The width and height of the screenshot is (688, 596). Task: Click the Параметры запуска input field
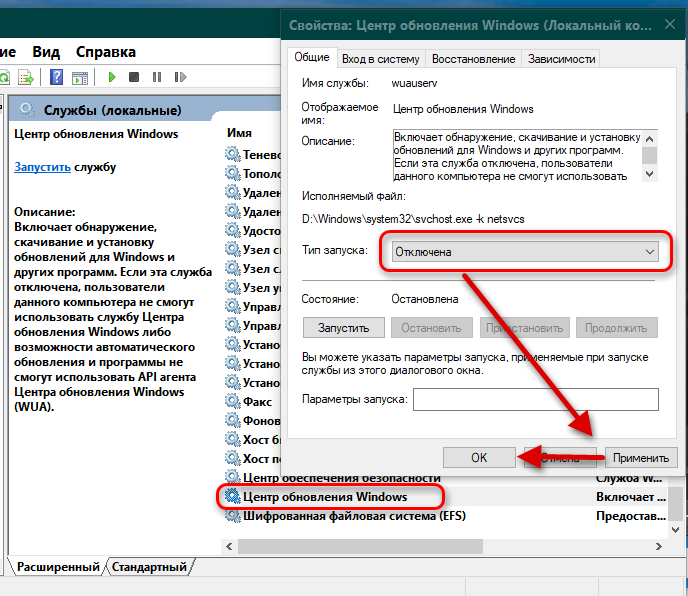[x=535, y=399]
